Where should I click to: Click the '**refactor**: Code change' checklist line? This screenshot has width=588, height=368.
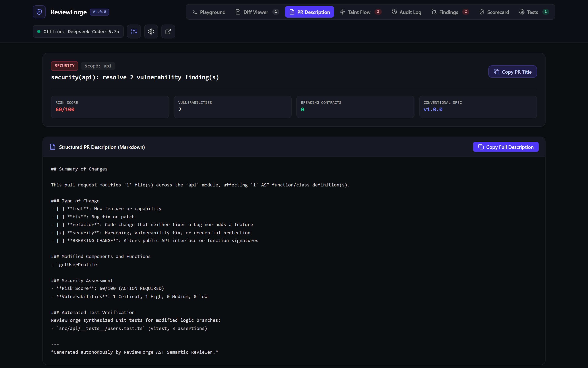pyautogui.click(x=152, y=225)
